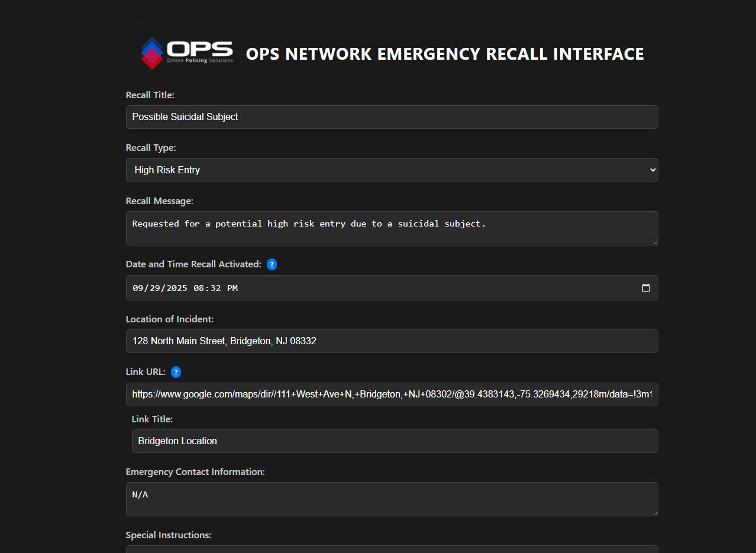Click resize handle of Emergency Contact box

654,512
